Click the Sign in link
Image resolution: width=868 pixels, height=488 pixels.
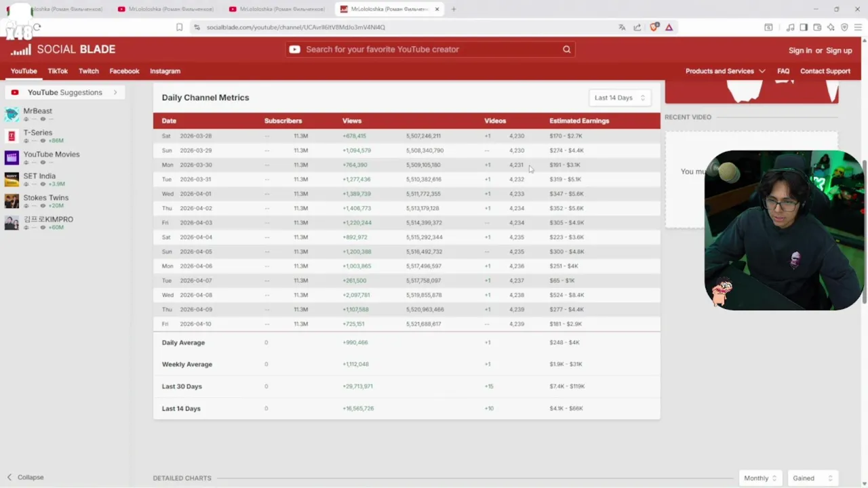(800, 51)
